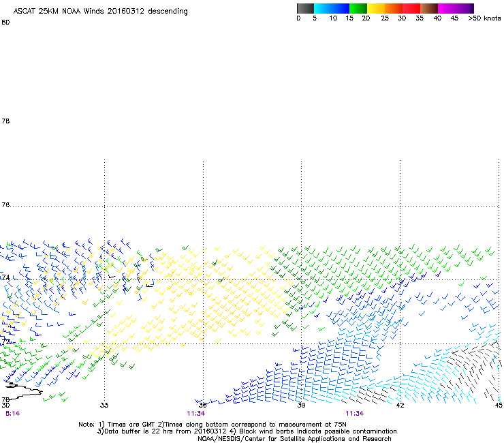Select the red 30-35 knots legend segment
The width and height of the screenshot is (504, 443).
(x=411, y=8)
